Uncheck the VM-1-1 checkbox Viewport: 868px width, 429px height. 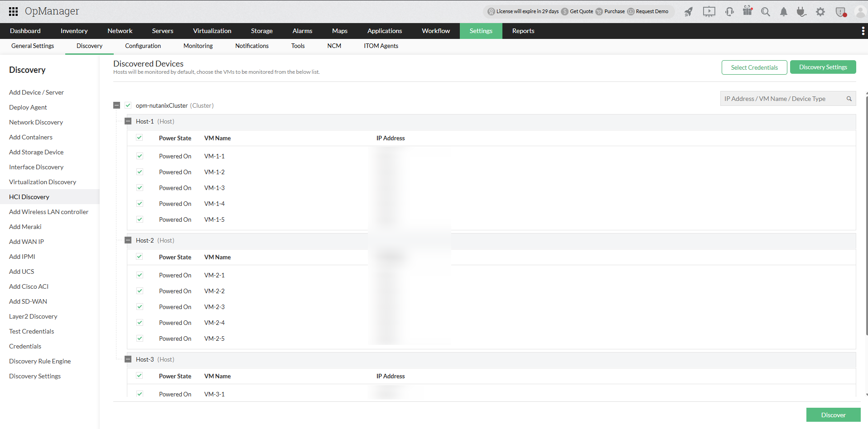(140, 156)
